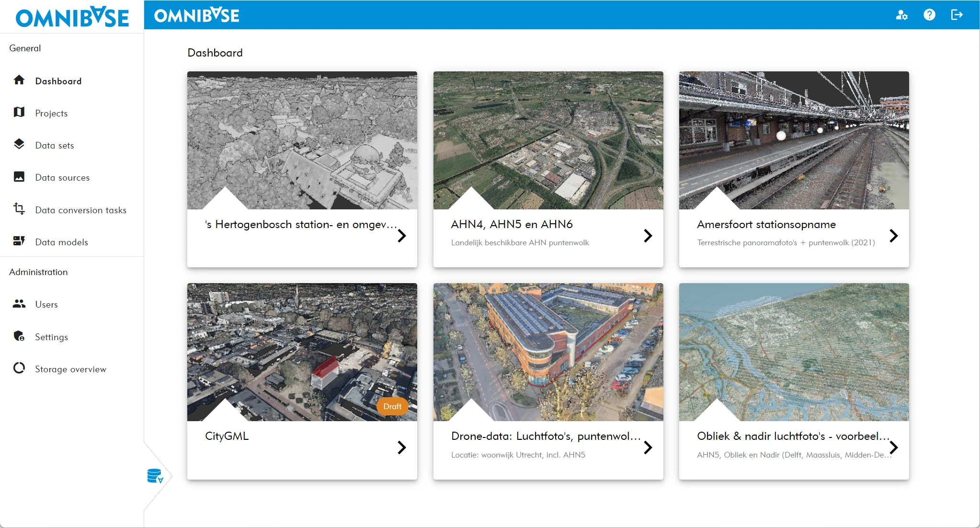Go to Data sets in sidebar
The height and width of the screenshot is (528, 980).
click(x=55, y=146)
